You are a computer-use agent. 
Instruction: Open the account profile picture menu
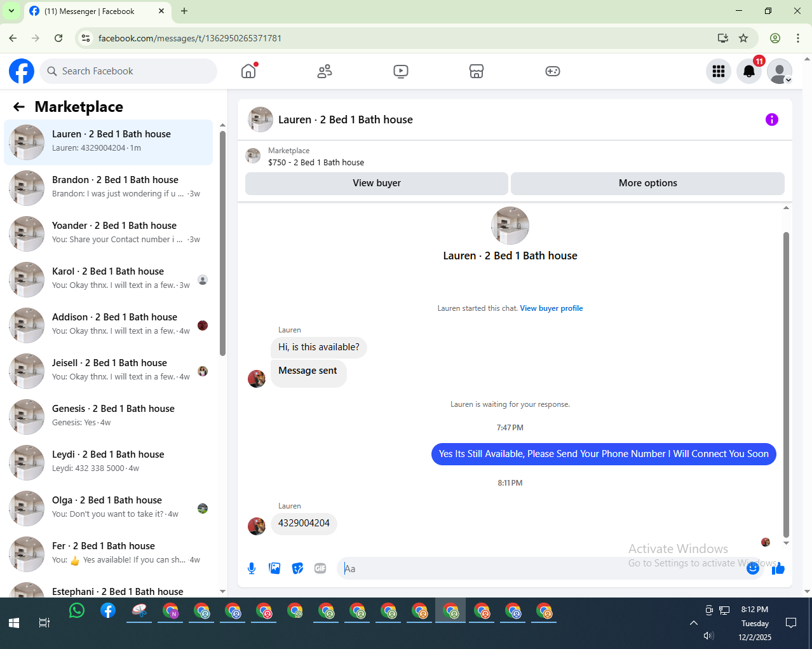coord(780,71)
